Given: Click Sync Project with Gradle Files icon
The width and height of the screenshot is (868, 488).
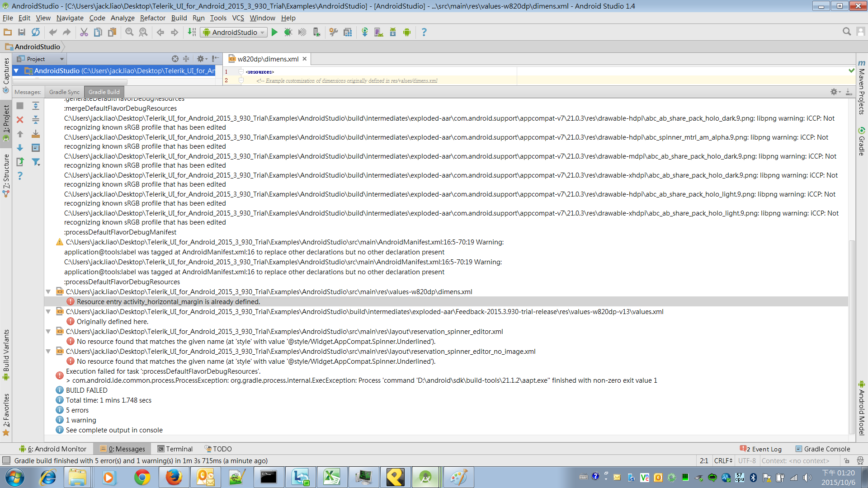Looking at the screenshot, I should point(365,32).
